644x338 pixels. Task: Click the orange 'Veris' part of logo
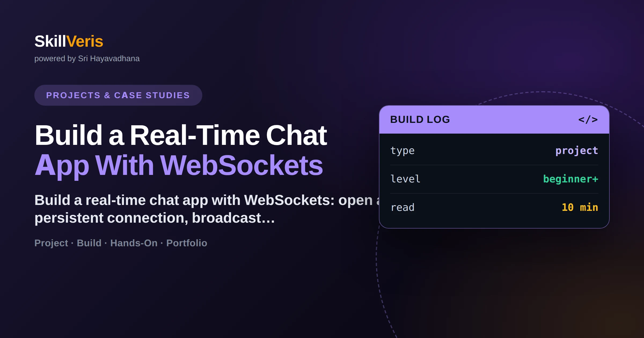pyautogui.click(x=85, y=41)
